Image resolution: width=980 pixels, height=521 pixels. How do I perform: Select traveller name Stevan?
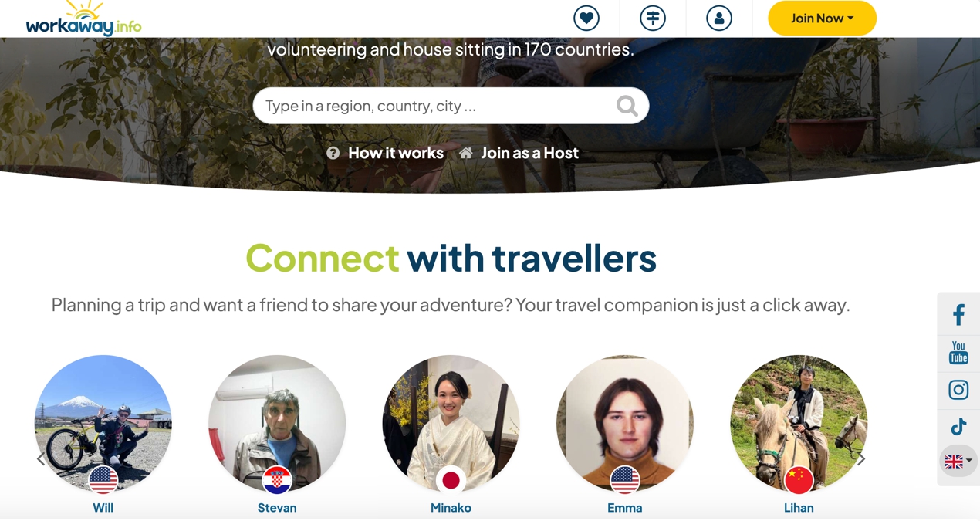coord(277,508)
